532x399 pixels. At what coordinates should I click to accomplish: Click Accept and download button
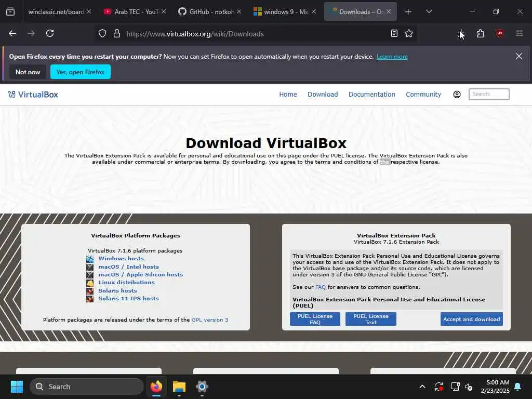472,319
